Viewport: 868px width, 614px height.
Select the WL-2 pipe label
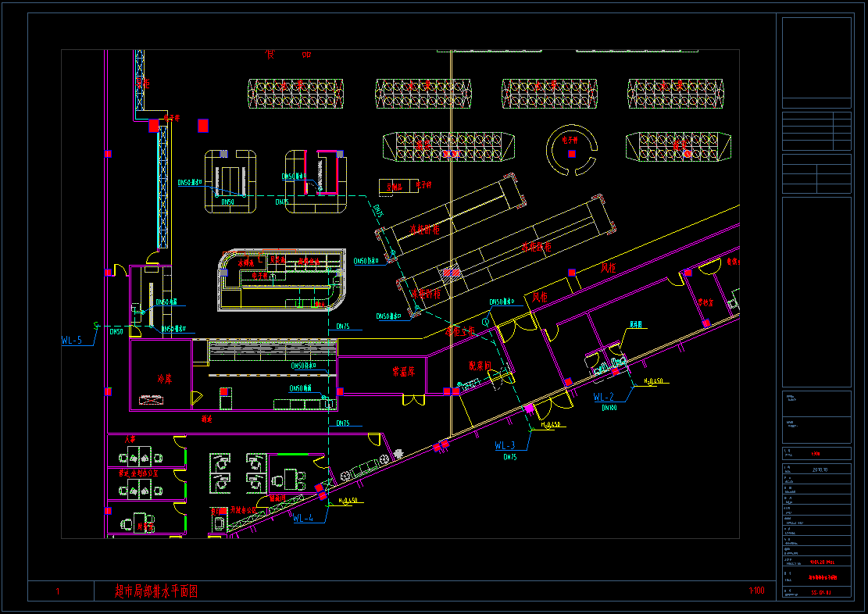603,397
